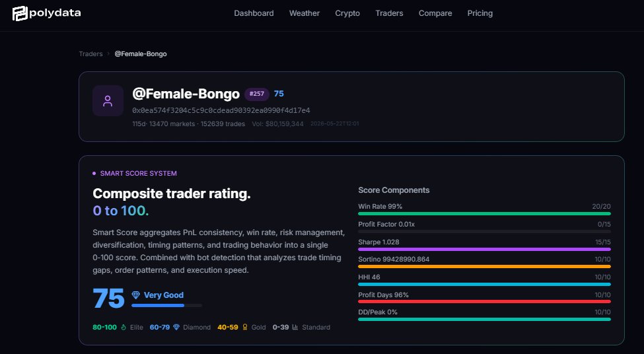Click the Win Rate green progress bar

pyautogui.click(x=484, y=213)
